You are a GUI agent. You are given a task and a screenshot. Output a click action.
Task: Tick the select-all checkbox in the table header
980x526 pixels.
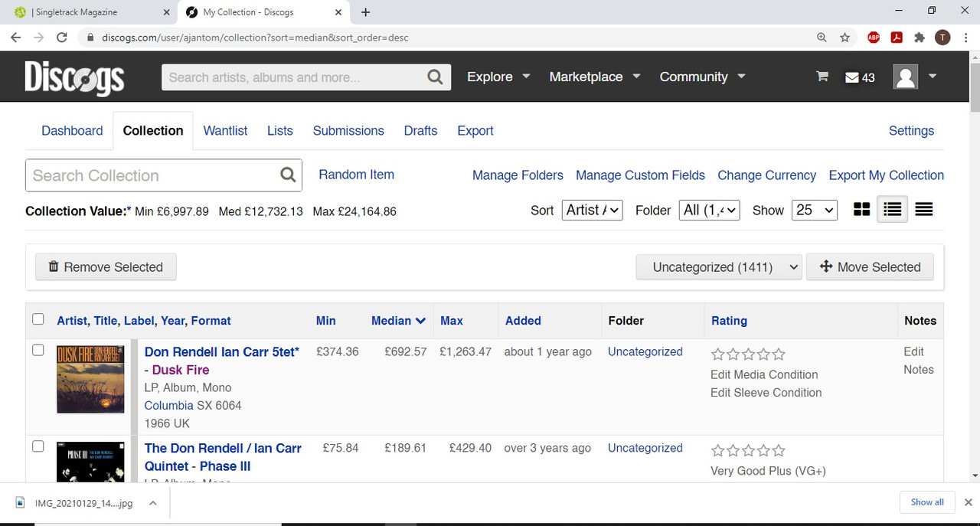click(x=38, y=319)
